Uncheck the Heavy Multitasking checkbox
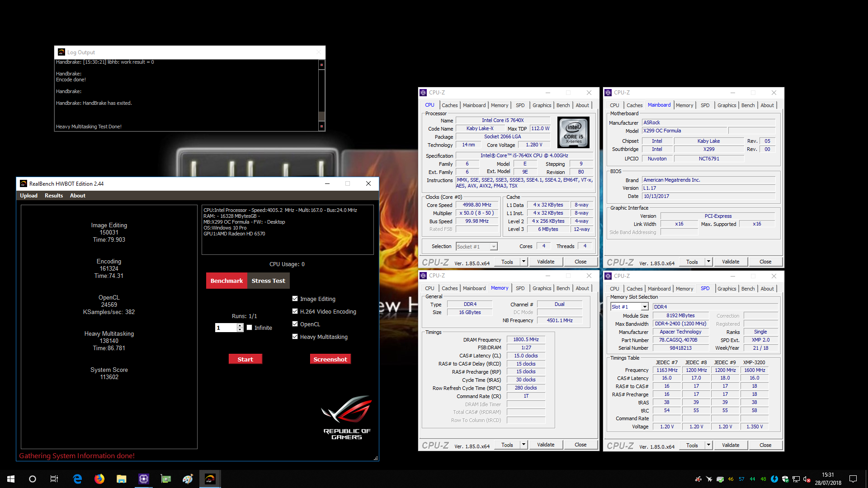Viewport: 868px width, 488px height. click(x=295, y=337)
